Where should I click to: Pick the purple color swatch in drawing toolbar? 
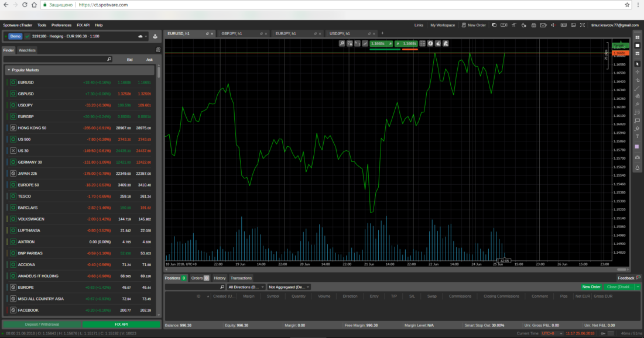(637, 146)
